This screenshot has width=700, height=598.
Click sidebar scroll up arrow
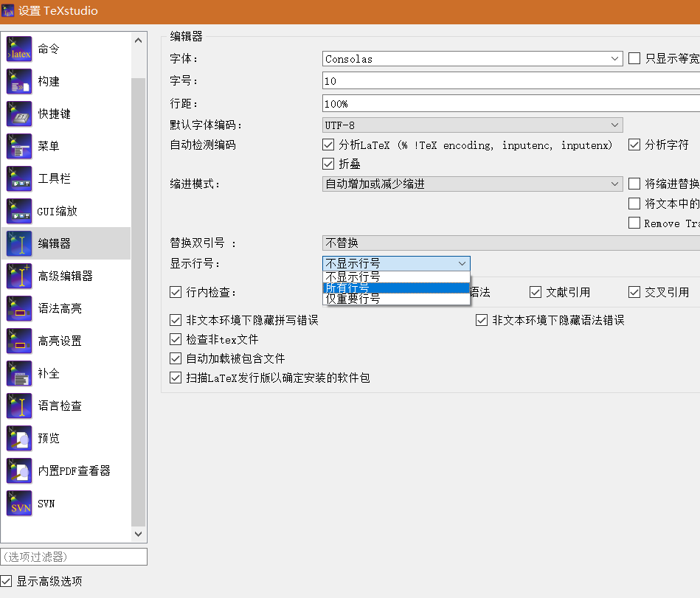pos(139,41)
